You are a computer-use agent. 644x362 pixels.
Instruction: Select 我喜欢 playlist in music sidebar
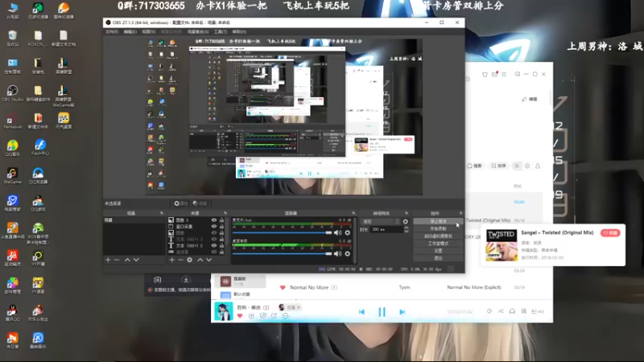pyautogui.click(x=239, y=281)
